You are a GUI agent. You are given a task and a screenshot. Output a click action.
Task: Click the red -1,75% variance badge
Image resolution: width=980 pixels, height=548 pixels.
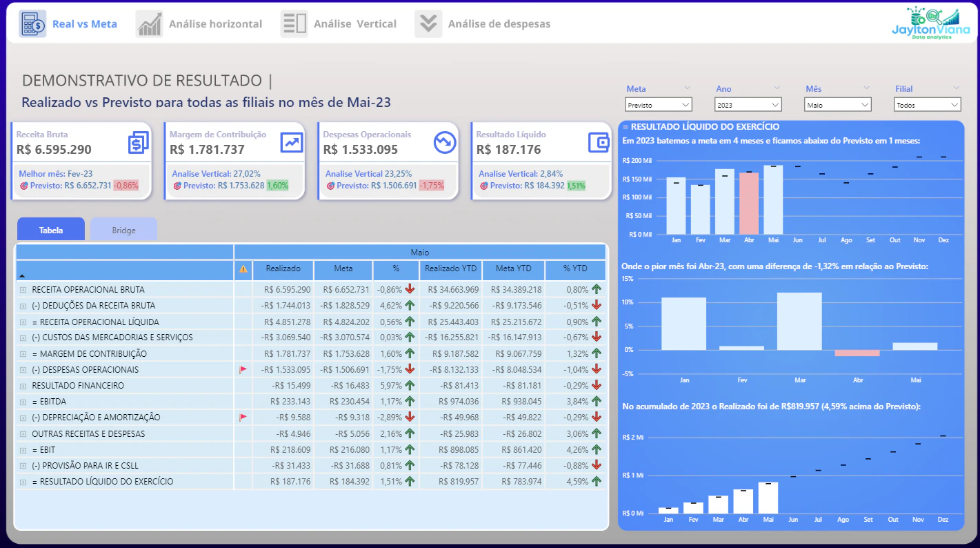430,186
